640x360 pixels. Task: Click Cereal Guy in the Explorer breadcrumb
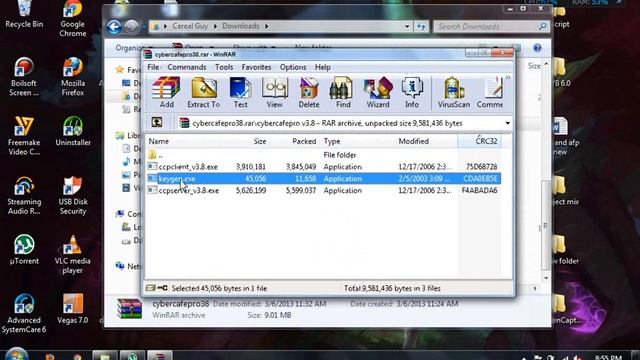click(x=190, y=26)
